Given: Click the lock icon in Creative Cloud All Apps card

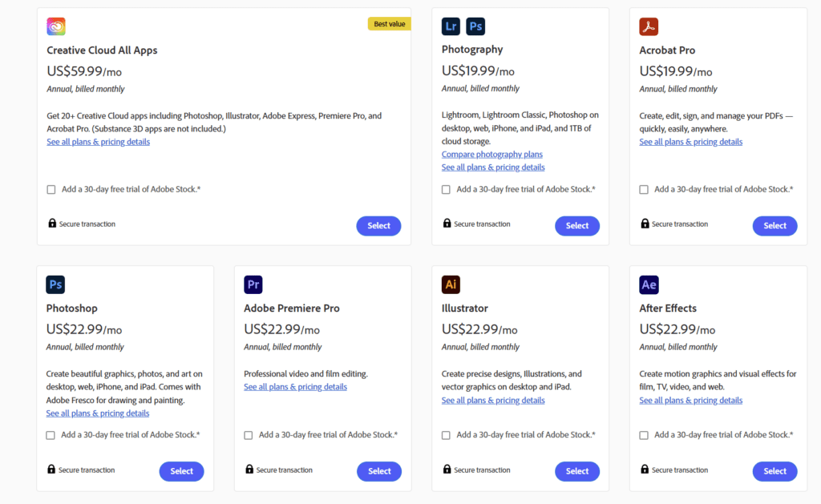Looking at the screenshot, I should point(52,223).
